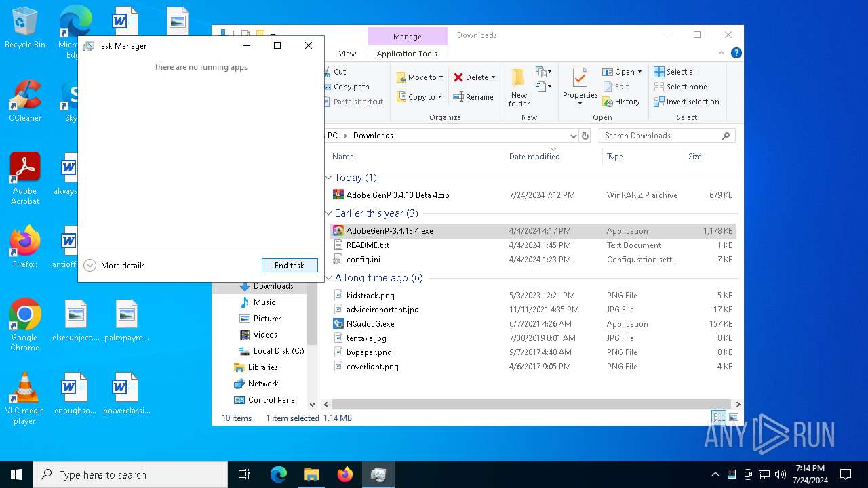Click Invert selection in the ribbon
The width and height of the screenshot is (868, 488).
click(x=686, y=102)
